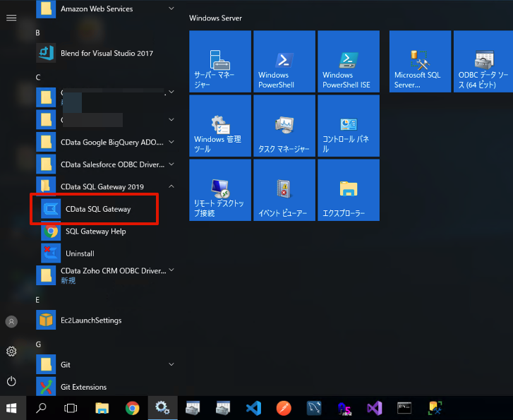Open the Windows PowerShell ISE tile
Screen dimensions: 513x420
(349, 61)
